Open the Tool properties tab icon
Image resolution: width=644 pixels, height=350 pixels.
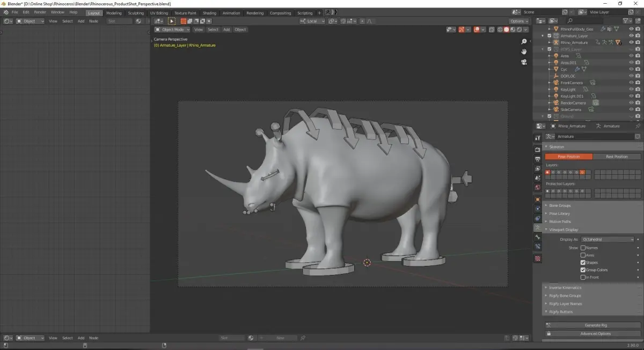[x=538, y=138]
